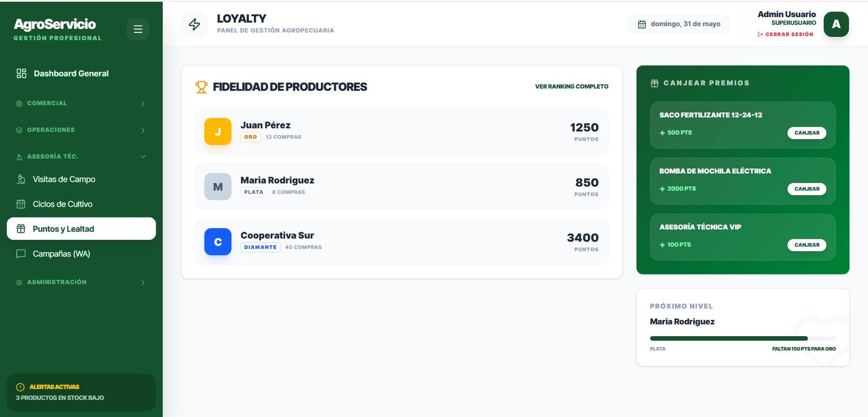Open Dashboard General in the sidebar
This screenshot has height=417, width=868.
click(81, 74)
